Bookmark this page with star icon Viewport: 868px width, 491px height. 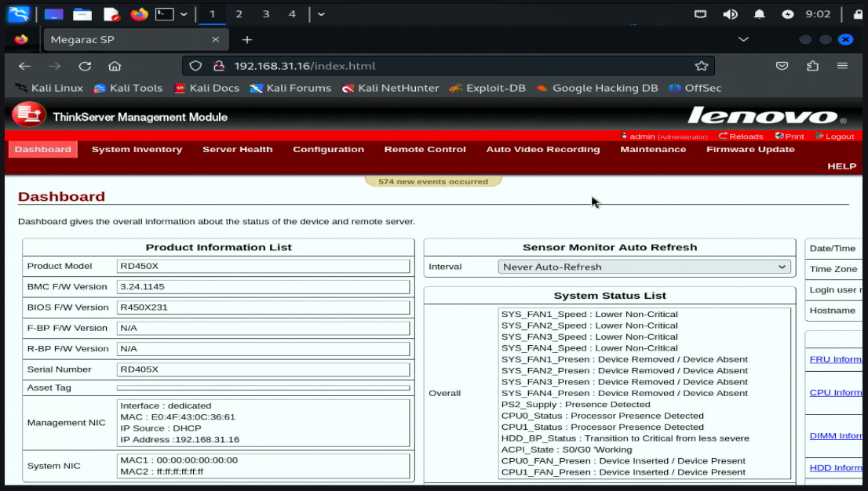pyautogui.click(x=702, y=66)
